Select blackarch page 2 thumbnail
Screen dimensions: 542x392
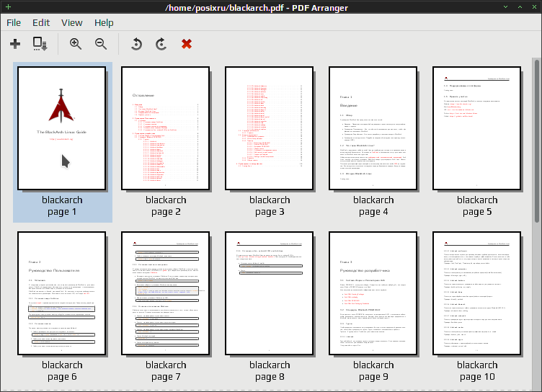[x=166, y=128]
